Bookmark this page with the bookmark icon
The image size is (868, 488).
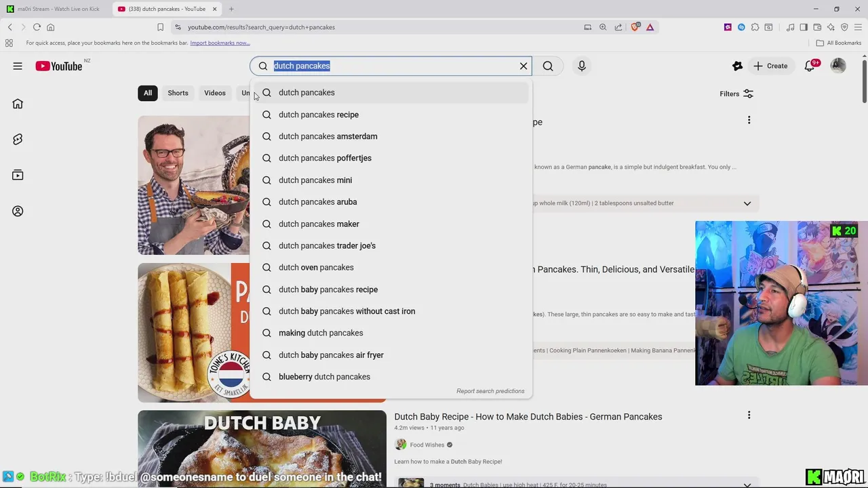click(x=160, y=27)
